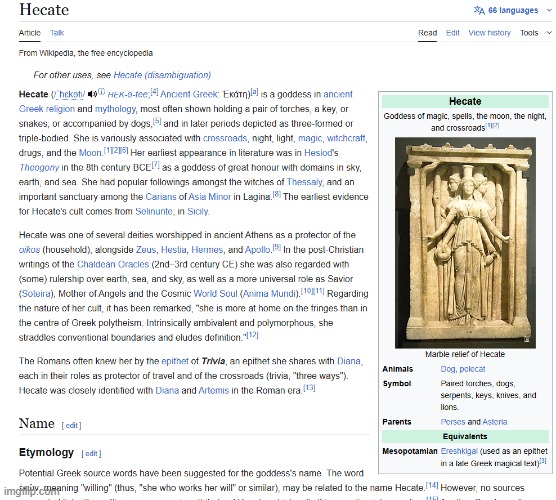The width and height of the screenshot is (556, 500).
Task: Follow the Artemis link
Action: pyautogui.click(x=213, y=390)
